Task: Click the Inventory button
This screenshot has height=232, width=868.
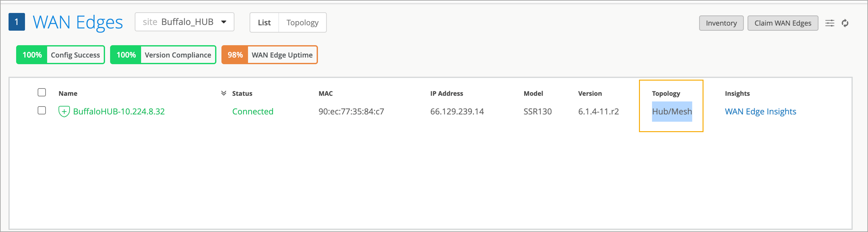Action: (x=721, y=23)
